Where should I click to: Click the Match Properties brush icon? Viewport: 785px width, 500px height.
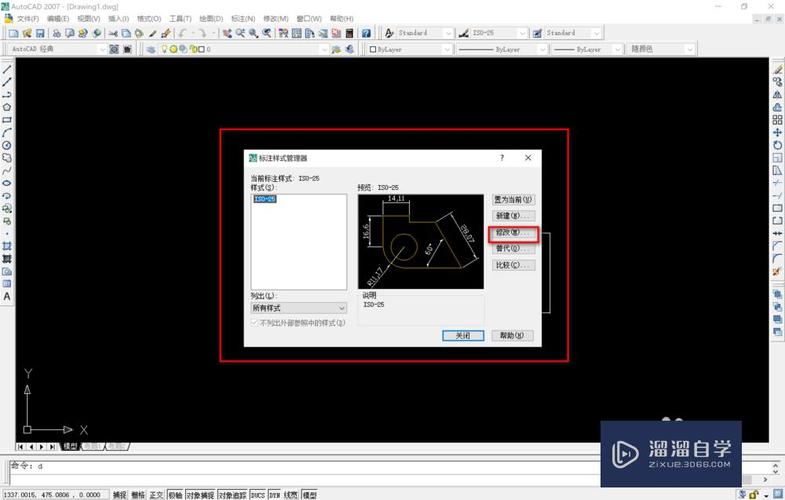166,33
